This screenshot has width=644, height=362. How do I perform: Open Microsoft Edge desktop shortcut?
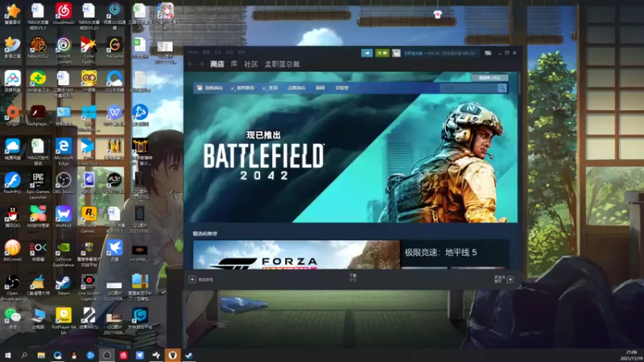(x=64, y=151)
